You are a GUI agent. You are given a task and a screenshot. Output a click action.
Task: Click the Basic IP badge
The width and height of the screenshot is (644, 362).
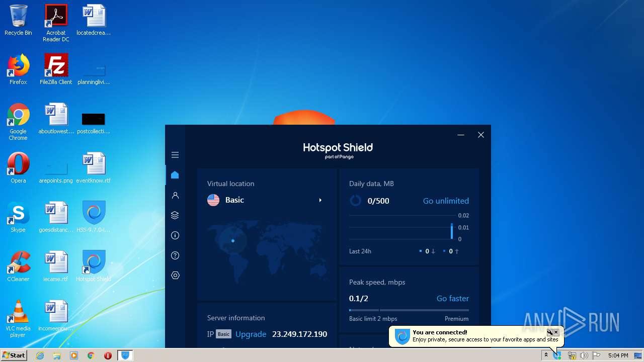click(223, 334)
